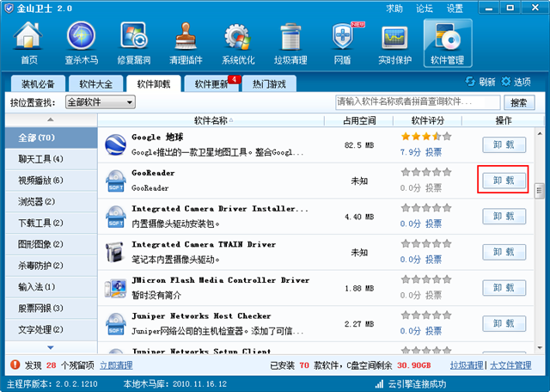550x392 pixels.
Task: Select 视频播放 (6) category
Action: click(x=52, y=181)
